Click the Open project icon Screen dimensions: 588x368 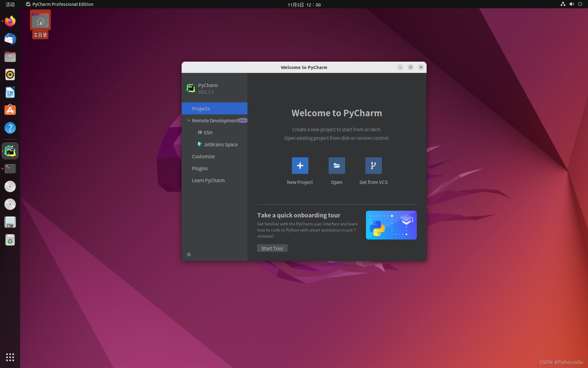click(x=337, y=165)
